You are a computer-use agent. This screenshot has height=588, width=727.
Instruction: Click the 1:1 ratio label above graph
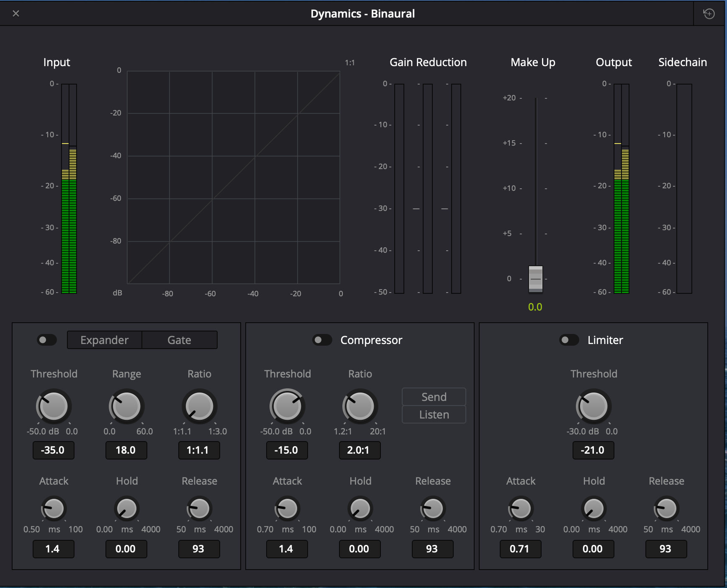350,63
